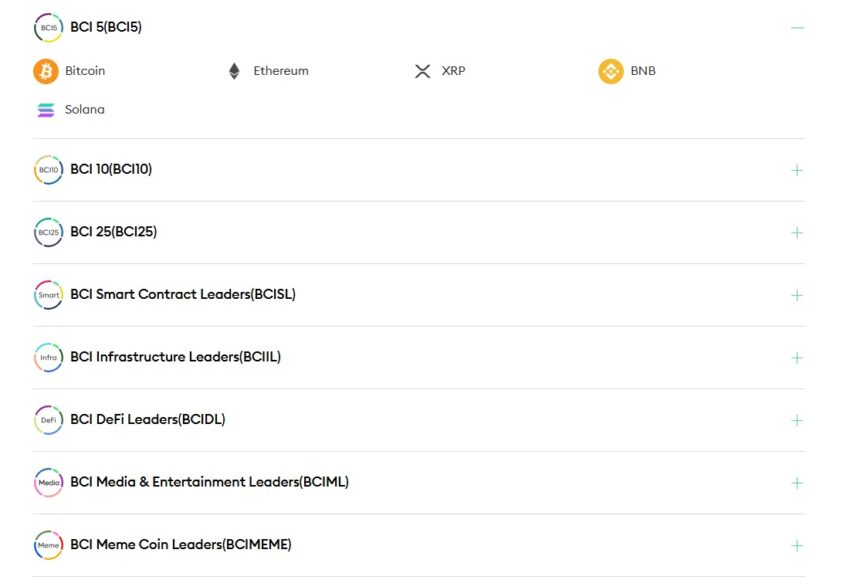Image resolution: width=850 pixels, height=580 pixels.
Task: Click the BCI5 circular index logo
Action: pos(47,27)
